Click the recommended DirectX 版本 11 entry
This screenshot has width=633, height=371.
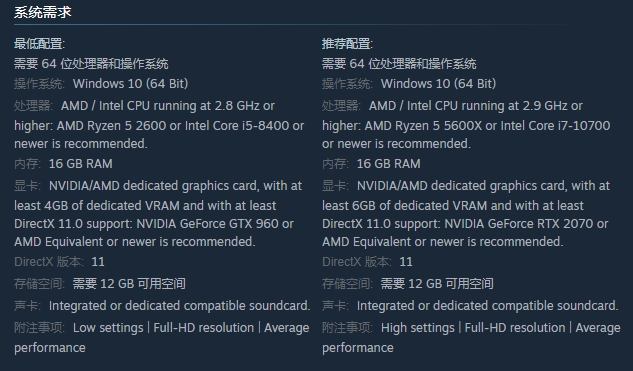(367, 262)
